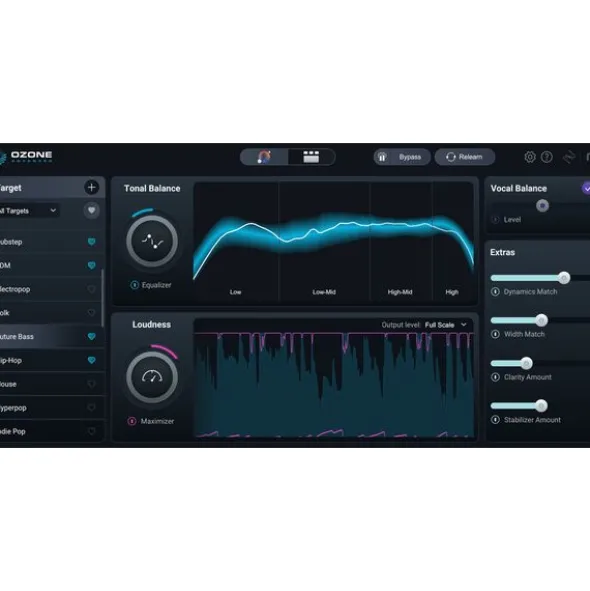Screen dimensions: 590x591
Task: Select the Hip-Hop target
Action: (x=51, y=360)
